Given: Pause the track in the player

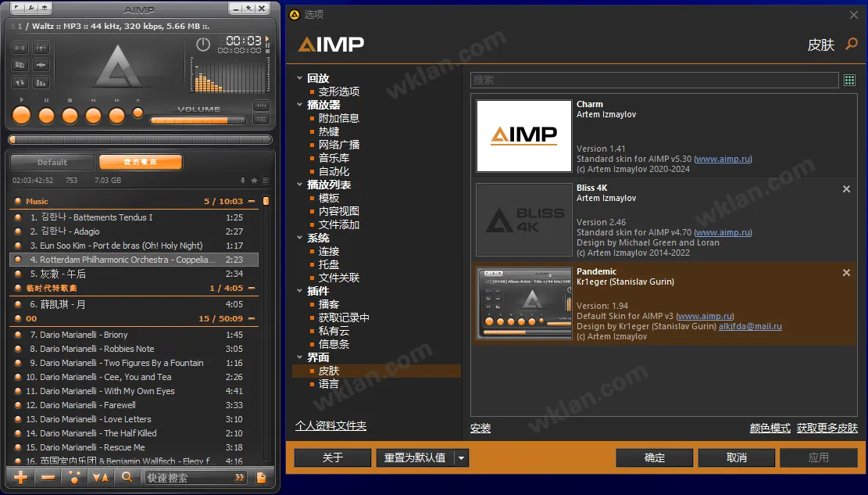Looking at the screenshot, I should [x=47, y=115].
